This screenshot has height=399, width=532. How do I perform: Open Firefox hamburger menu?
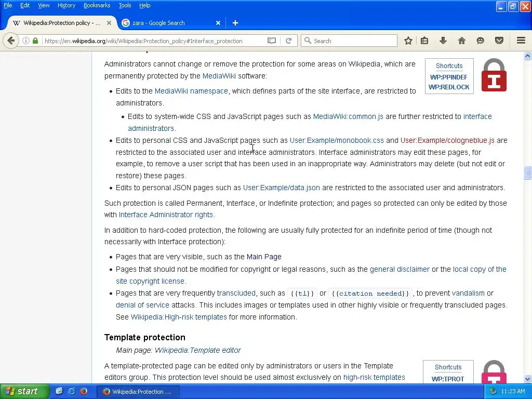(521, 41)
